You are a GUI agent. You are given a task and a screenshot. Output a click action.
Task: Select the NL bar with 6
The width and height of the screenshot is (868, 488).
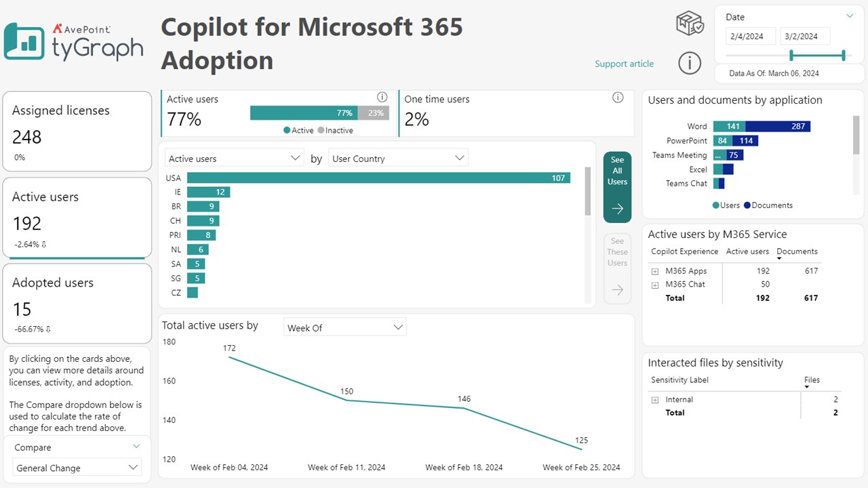[197, 249]
